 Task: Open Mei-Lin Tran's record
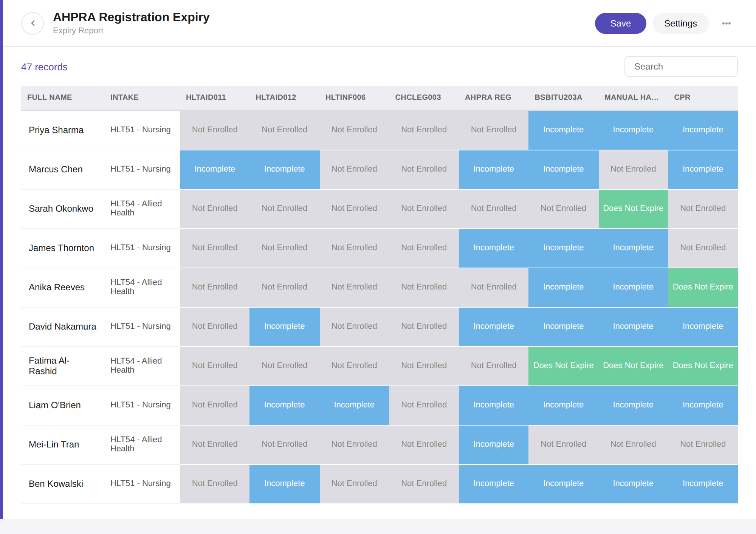(54, 444)
